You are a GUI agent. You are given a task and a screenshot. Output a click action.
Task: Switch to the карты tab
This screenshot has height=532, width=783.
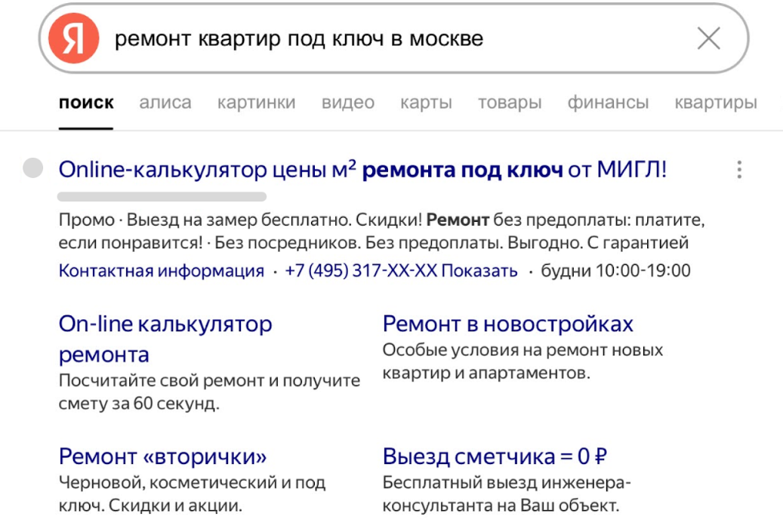coord(426,103)
